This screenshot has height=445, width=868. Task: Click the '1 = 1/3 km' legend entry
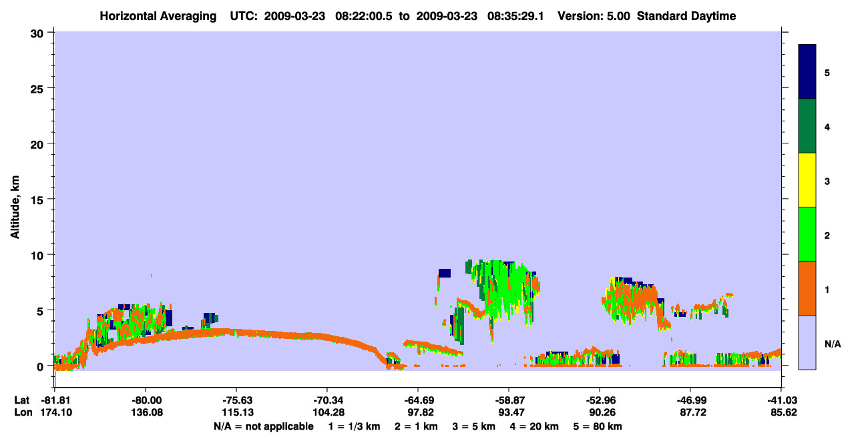coord(354,426)
